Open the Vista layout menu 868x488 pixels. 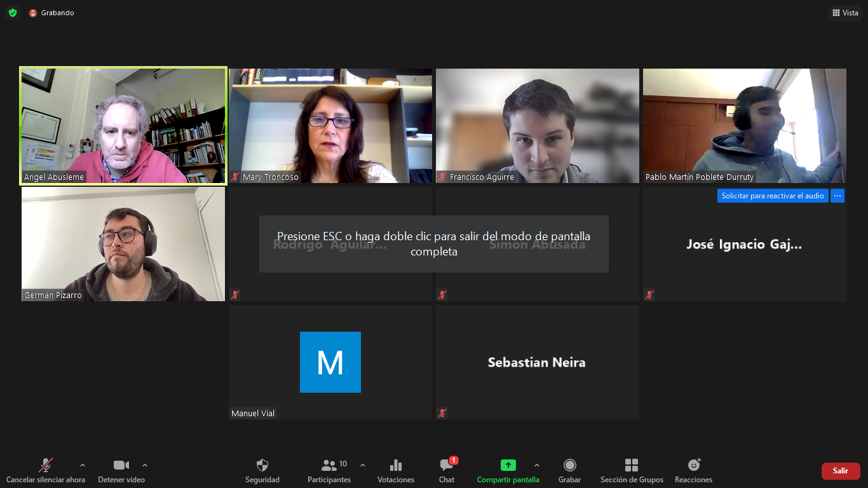tap(845, 13)
